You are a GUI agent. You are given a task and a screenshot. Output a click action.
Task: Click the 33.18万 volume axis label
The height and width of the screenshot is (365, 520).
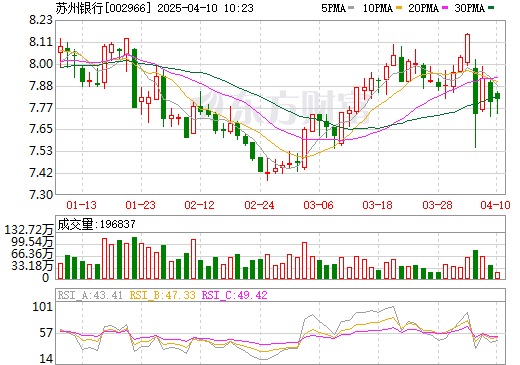click(32, 266)
